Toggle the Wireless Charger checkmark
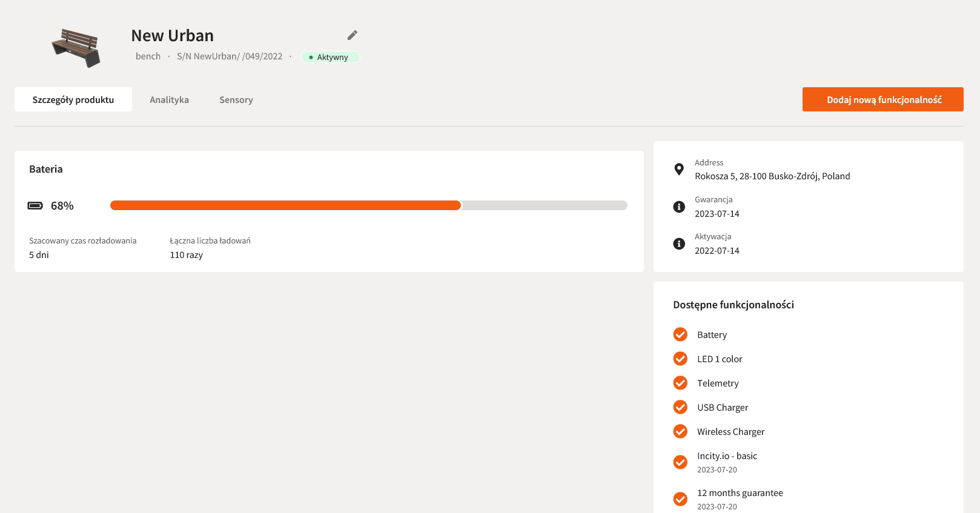This screenshot has width=980, height=513. pos(680,431)
